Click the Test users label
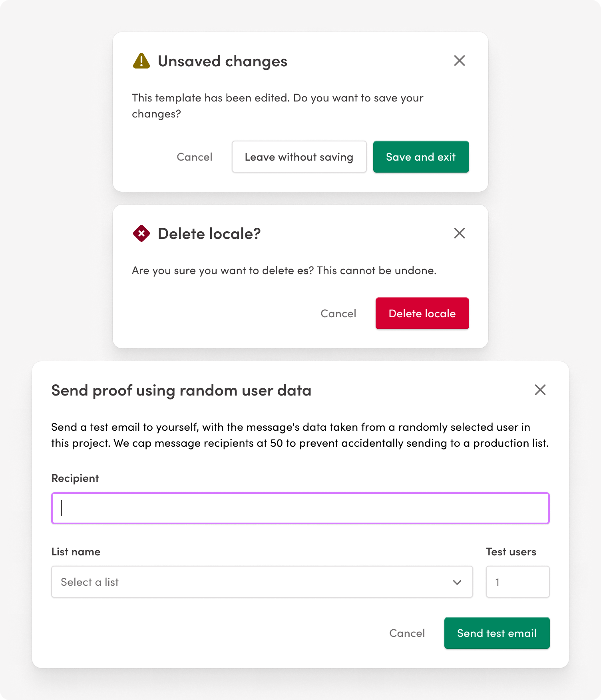This screenshot has height=700, width=601. tap(511, 551)
